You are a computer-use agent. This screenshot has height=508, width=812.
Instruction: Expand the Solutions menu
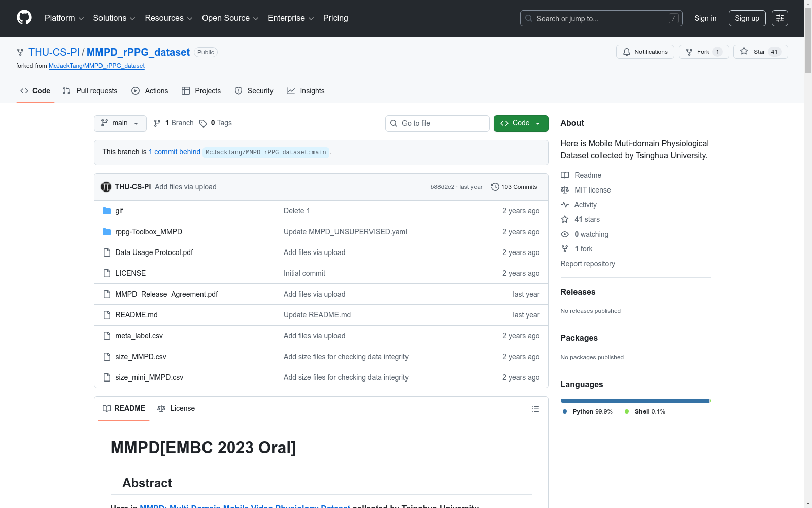114,18
